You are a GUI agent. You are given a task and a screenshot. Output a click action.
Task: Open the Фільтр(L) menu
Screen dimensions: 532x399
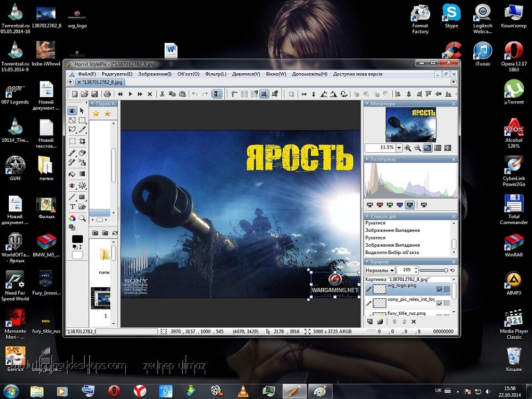[x=216, y=74]
